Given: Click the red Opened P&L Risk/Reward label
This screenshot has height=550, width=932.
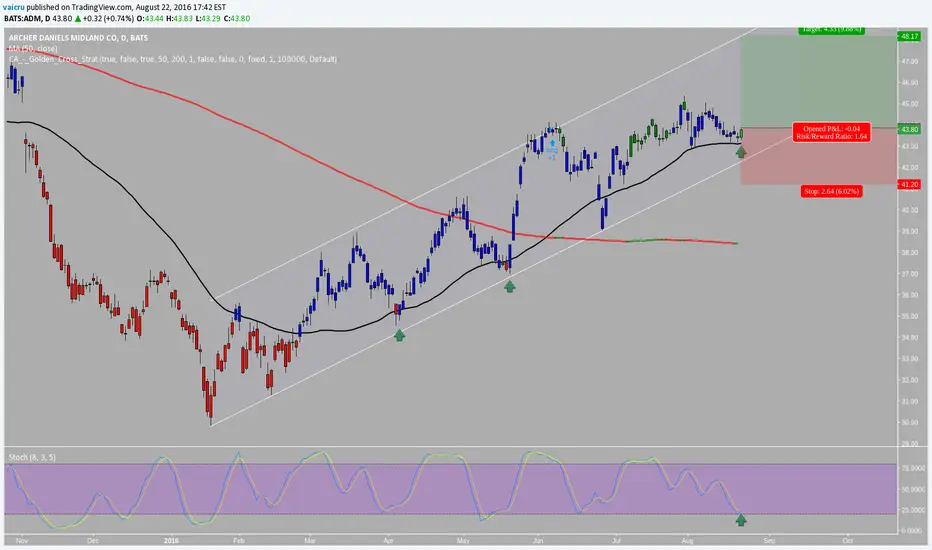Looking at the screenshot, I should (x=831, y=133).
